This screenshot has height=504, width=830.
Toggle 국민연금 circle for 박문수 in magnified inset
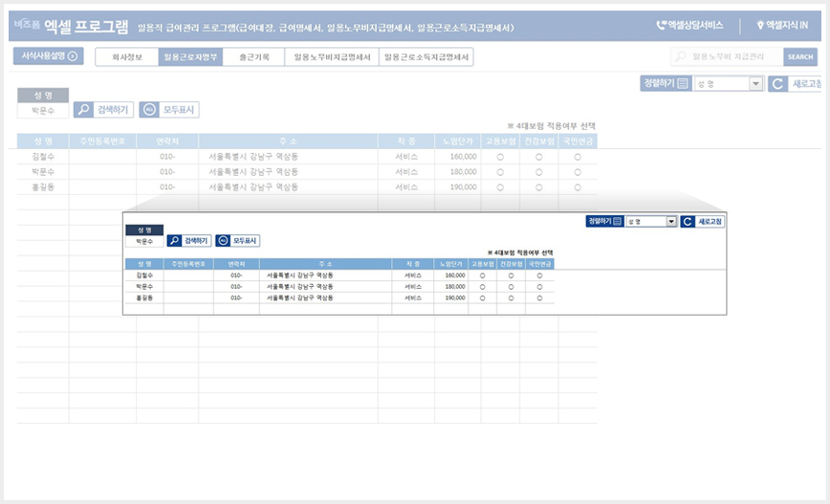[539, 286]
